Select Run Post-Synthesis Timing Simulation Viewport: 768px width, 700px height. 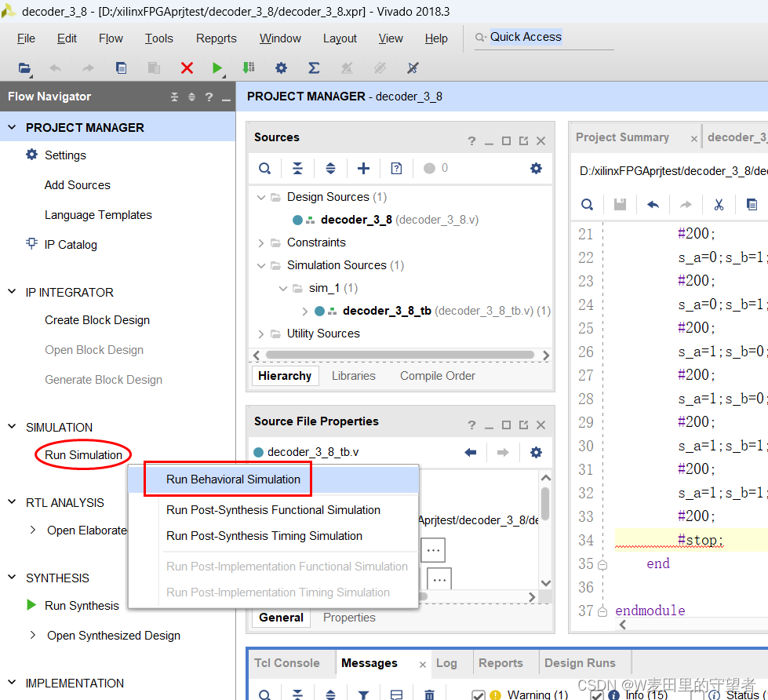point(274,536)
